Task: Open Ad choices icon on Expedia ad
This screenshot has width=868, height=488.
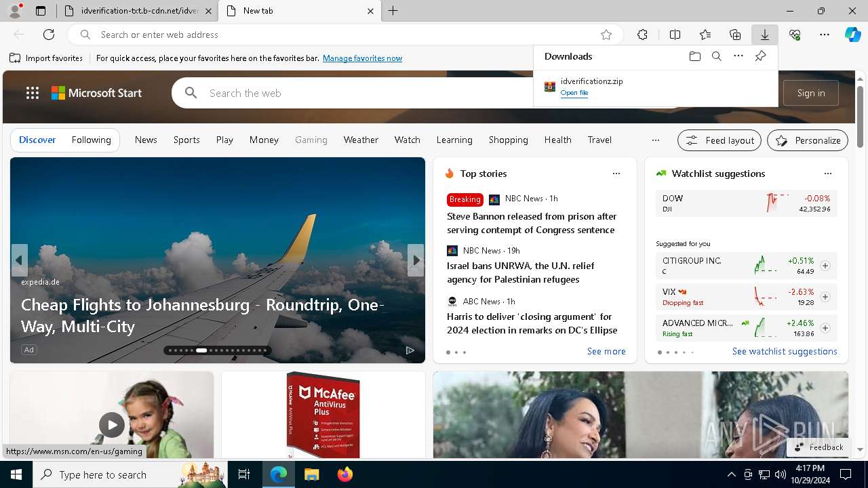Action: pos(410,350)
